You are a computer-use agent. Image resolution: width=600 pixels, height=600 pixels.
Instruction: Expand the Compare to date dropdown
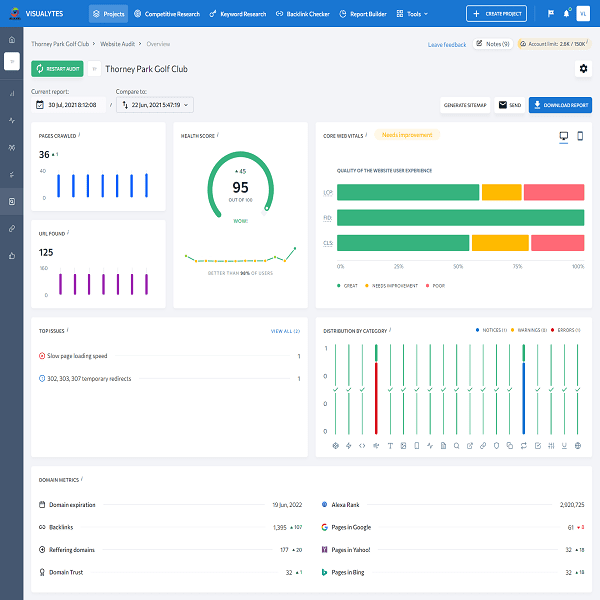click(x=154, y=105)
